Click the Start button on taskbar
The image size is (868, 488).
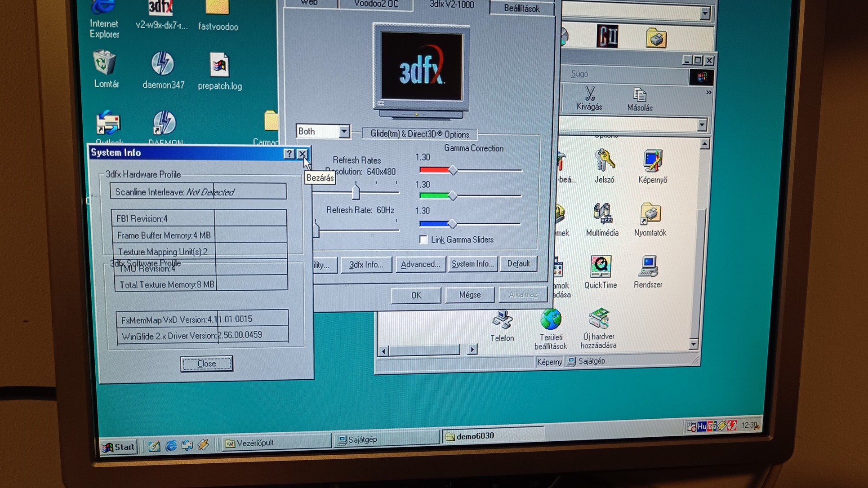[x=119, y=447]
